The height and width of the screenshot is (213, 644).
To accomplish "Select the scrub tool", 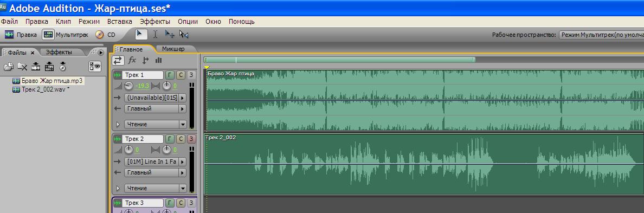I will 184,35.
